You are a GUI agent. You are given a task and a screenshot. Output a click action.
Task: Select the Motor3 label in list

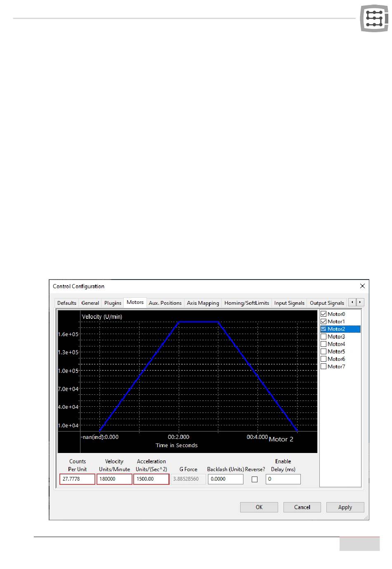point(336,337)
